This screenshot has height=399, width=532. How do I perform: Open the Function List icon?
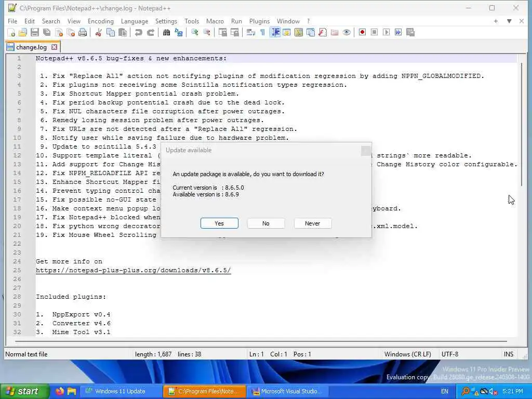323,33
